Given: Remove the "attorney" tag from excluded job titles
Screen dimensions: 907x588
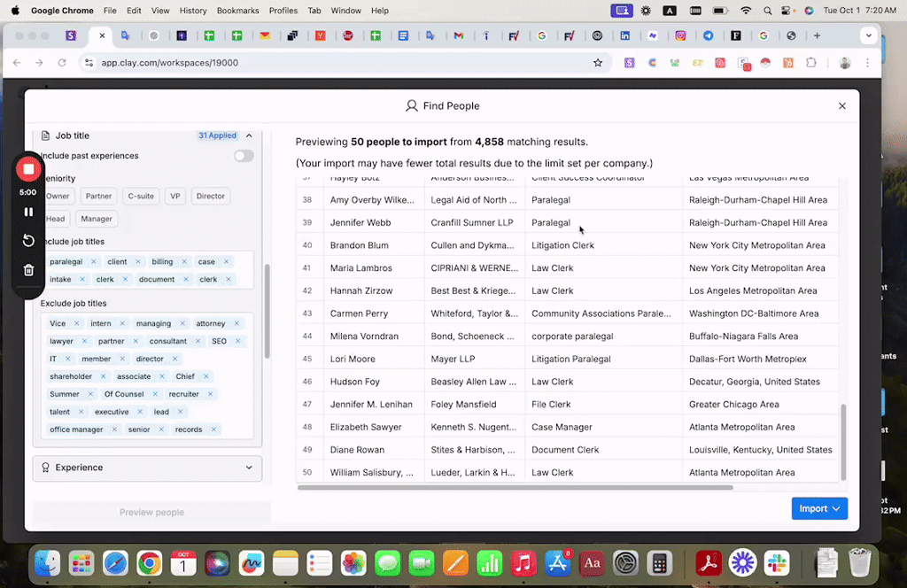Looking at the screenshot, I should [236, 324].
